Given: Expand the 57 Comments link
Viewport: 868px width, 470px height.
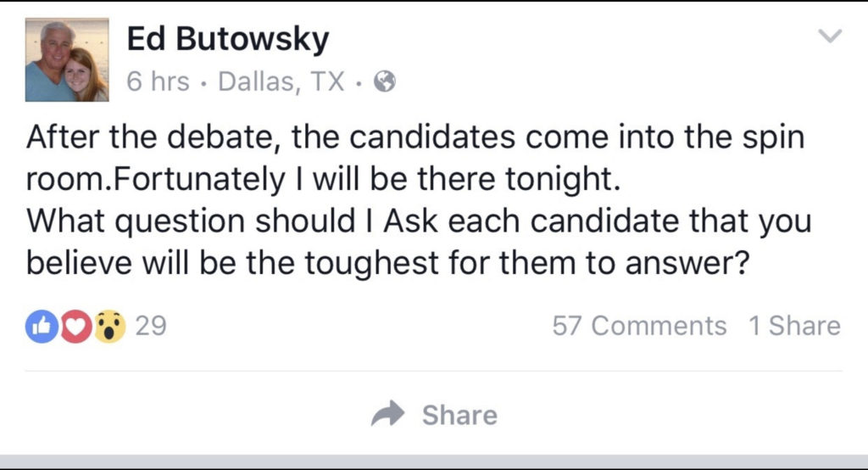Looking at the screenshot, I should (x=639, y=326).
